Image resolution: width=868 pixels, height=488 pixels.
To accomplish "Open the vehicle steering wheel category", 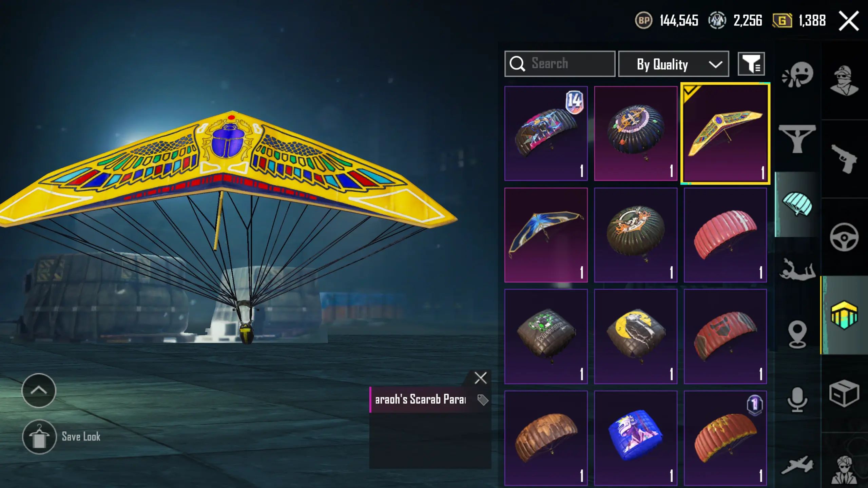I will click(x=844, y=237).
